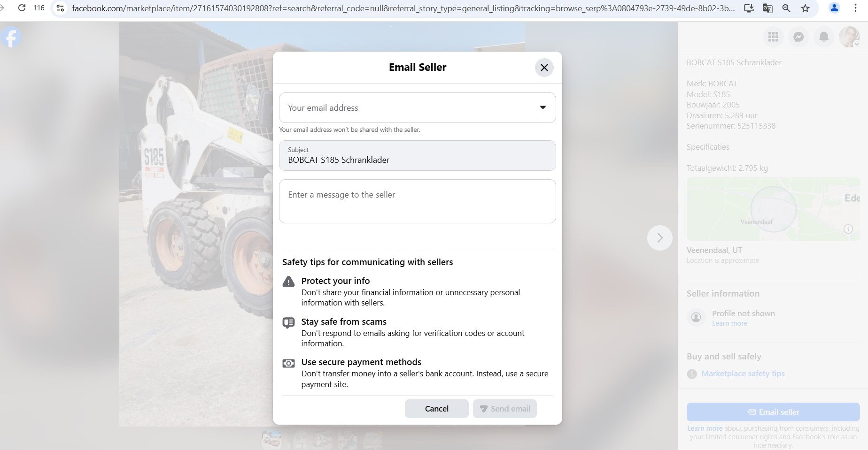Click the 'Protect your info' tip heading

click(x=335, y=281)
